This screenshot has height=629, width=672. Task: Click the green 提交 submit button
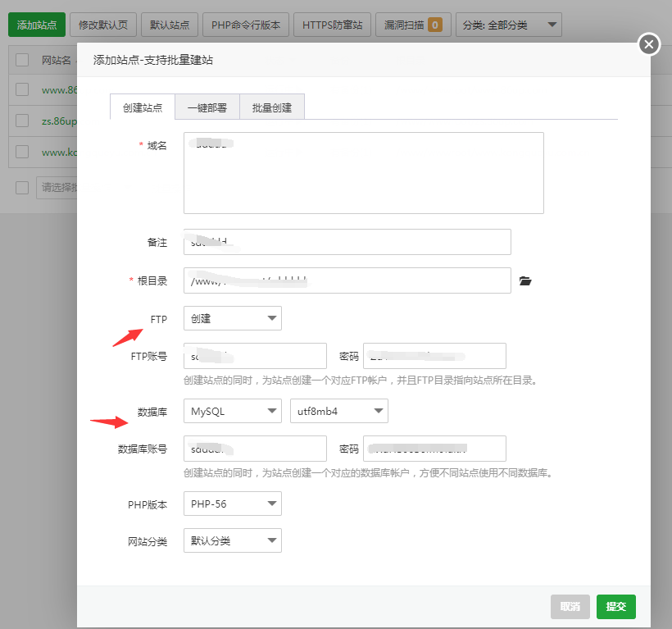[x=615, y=606]
